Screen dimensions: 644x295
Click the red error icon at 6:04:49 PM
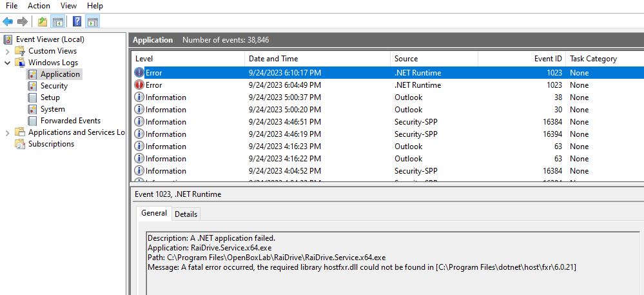pyautogui.click(x=139, y=85)
